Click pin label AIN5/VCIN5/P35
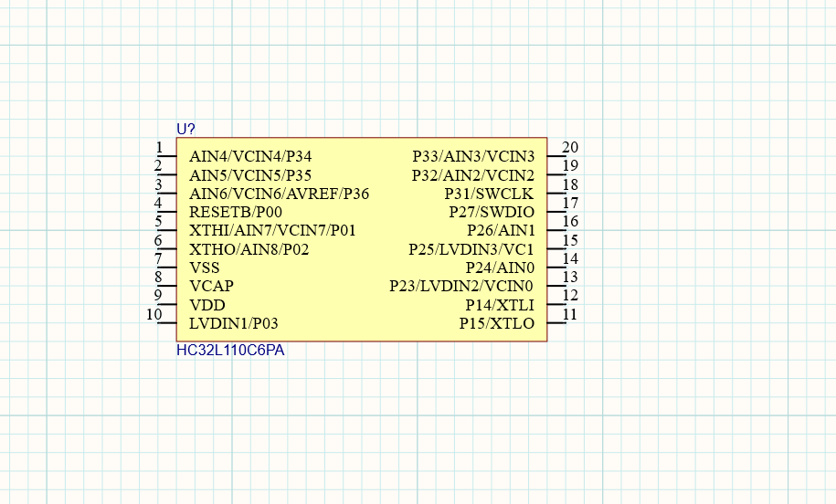 [x=250, y=175]
